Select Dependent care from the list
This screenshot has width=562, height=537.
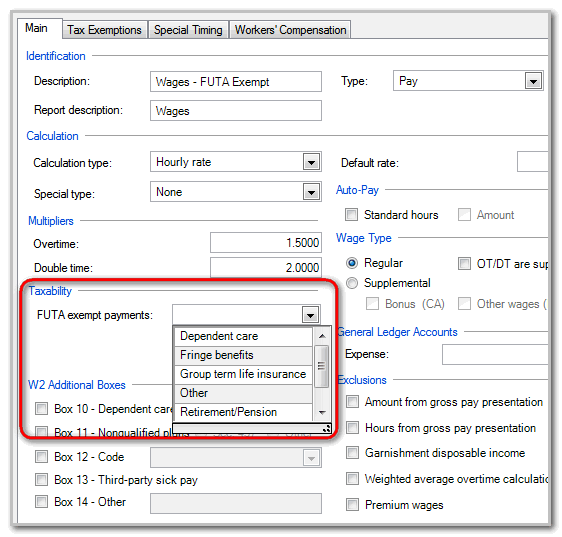(x=243, y=336)
